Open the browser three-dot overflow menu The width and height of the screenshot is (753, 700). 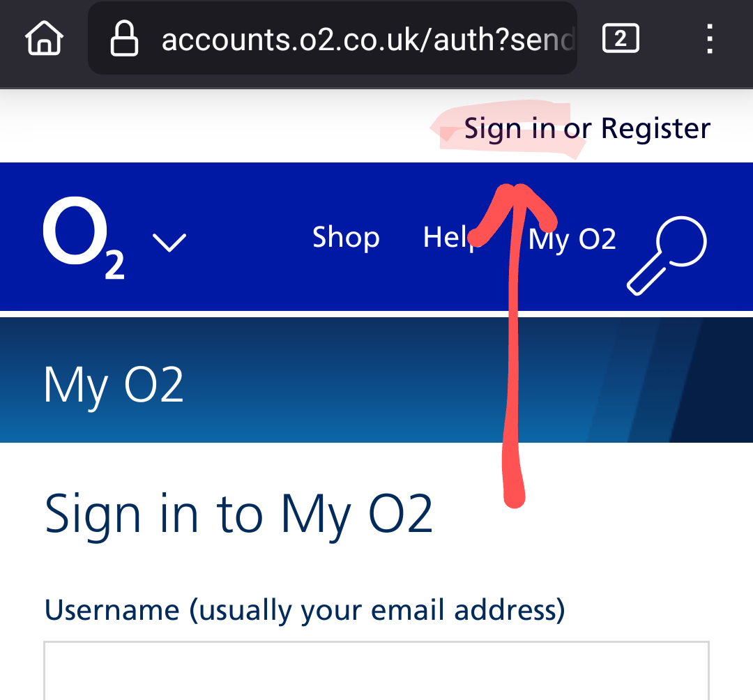pos(709,40)
